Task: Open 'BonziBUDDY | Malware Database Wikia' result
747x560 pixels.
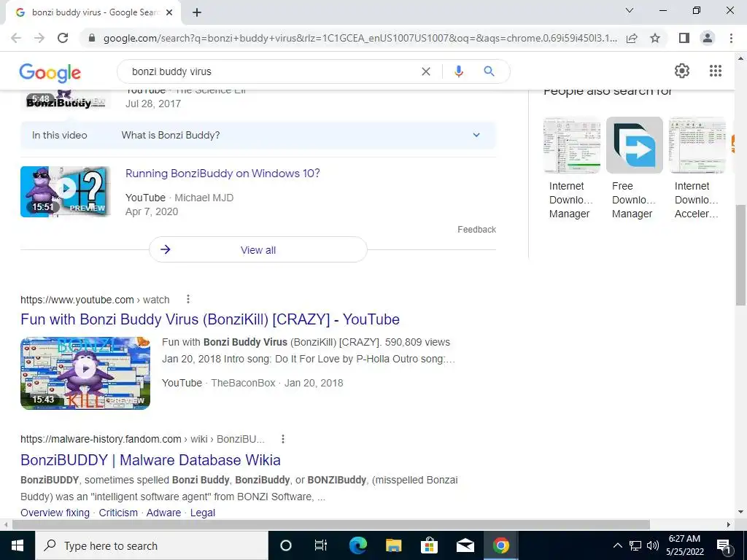Action: [x=150, y=460]
